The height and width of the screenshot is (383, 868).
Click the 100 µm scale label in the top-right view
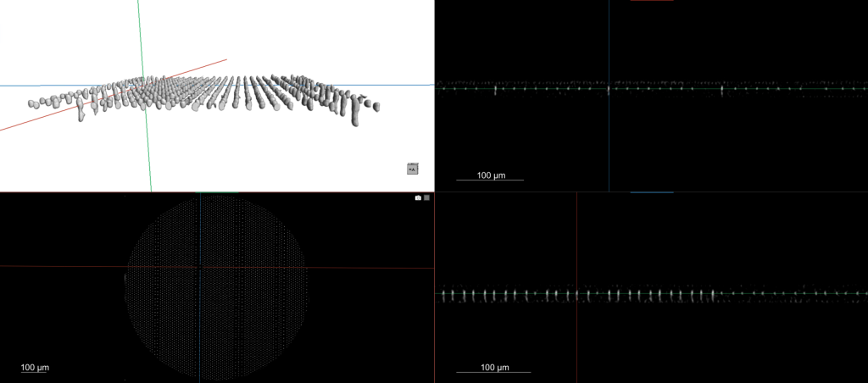point(491,175)
